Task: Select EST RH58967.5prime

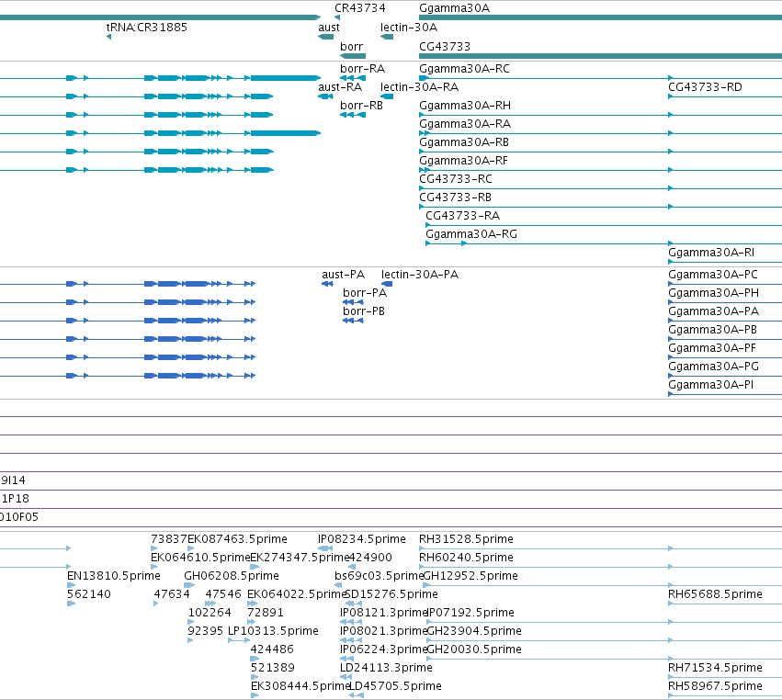Action: coord(715,686)
